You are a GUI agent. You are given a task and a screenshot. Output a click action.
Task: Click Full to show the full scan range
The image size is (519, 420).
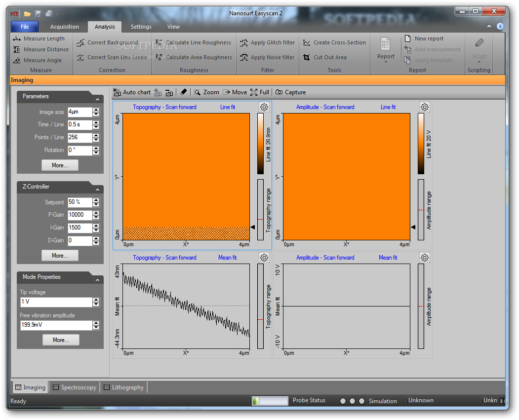click(260, 93)
